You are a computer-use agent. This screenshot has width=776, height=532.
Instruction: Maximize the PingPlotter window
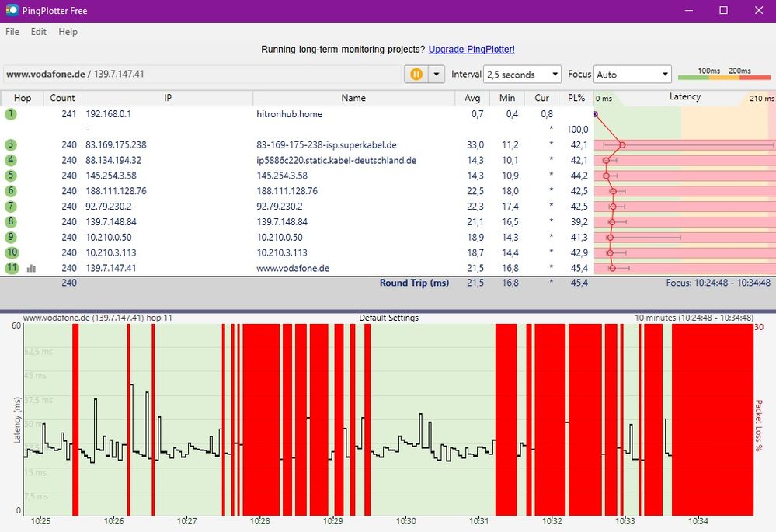click(723, 10)
